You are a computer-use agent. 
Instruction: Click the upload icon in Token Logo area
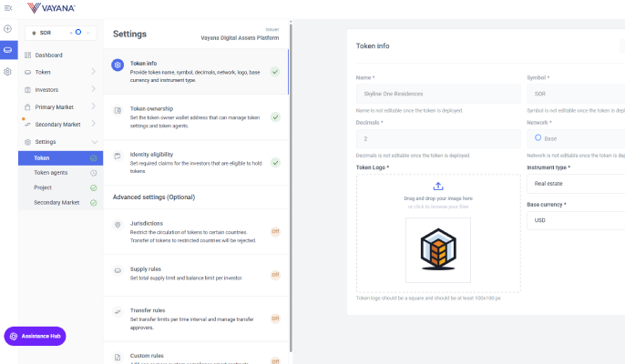coord(437,186)
